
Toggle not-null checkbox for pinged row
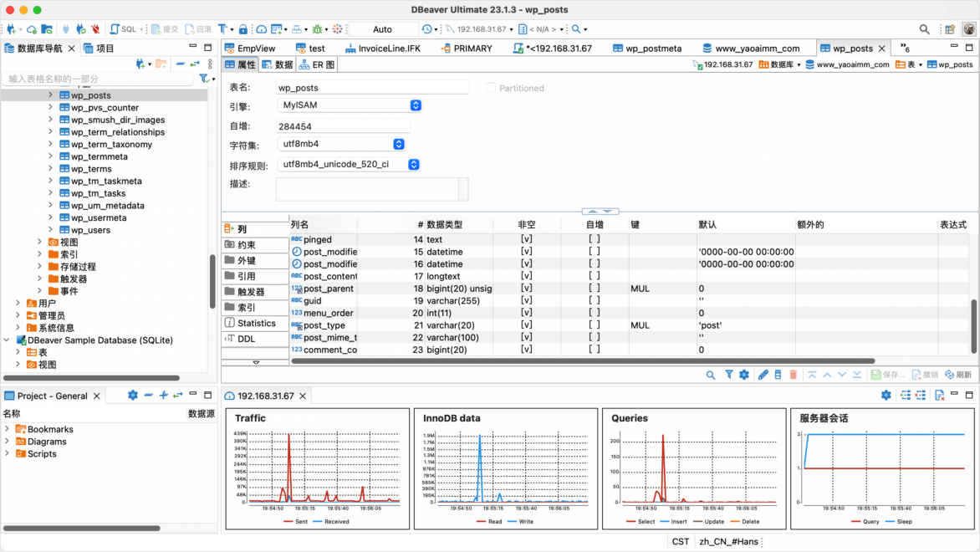click(x=527, y=239)
